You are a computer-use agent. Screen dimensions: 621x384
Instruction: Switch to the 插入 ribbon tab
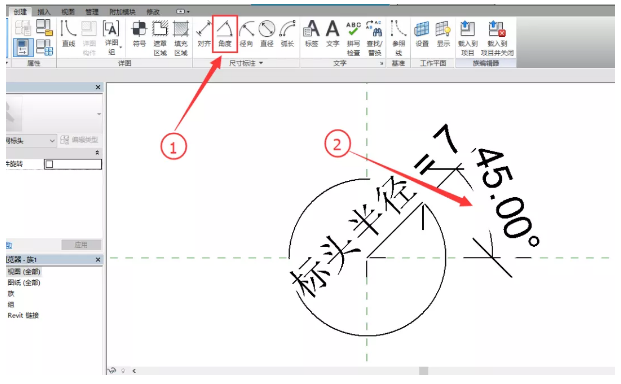(44, 12)
